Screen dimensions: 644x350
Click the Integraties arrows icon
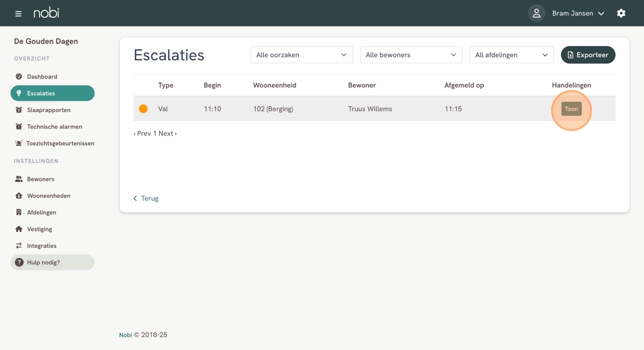[19, 246]
